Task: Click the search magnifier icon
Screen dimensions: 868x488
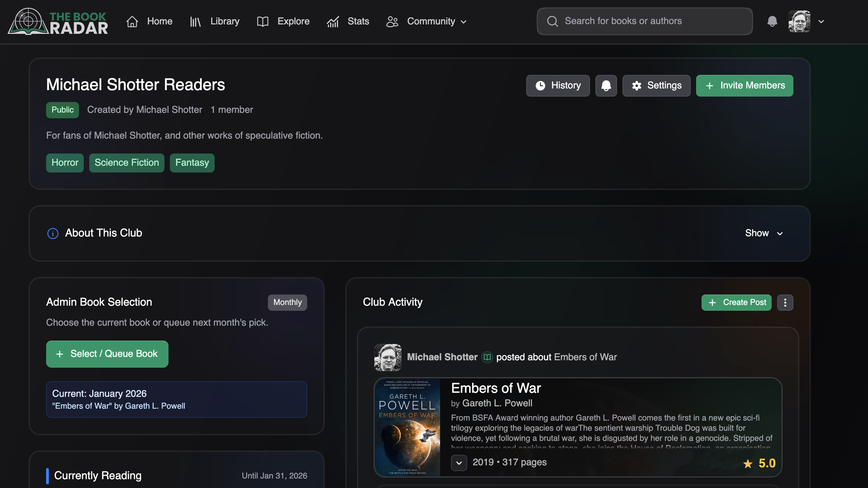Action: (552, 21)
